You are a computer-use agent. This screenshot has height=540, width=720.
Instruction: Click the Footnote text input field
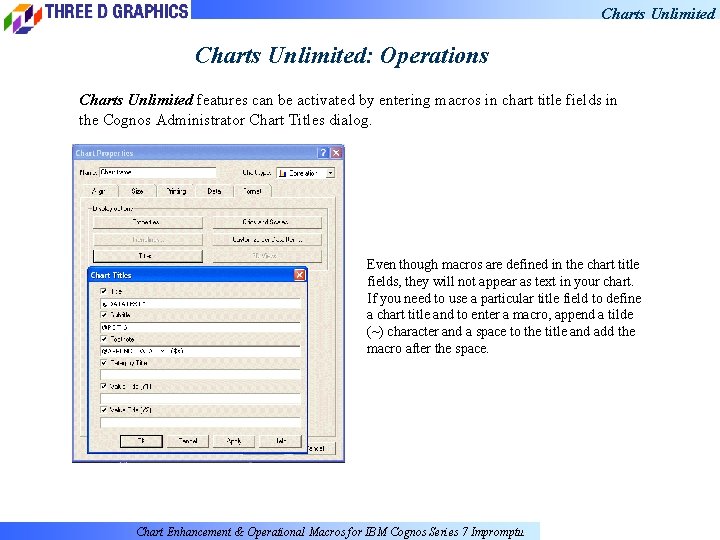coord(200,351)
